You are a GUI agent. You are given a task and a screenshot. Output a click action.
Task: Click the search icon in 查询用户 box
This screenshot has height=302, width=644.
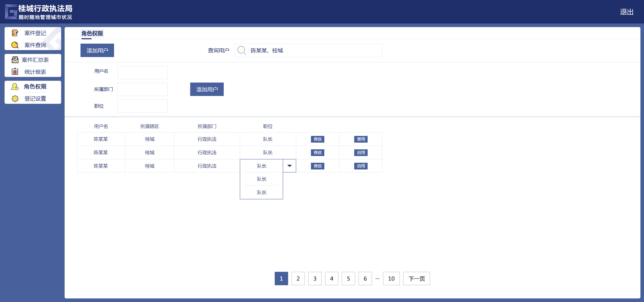[x=241, y=50]
